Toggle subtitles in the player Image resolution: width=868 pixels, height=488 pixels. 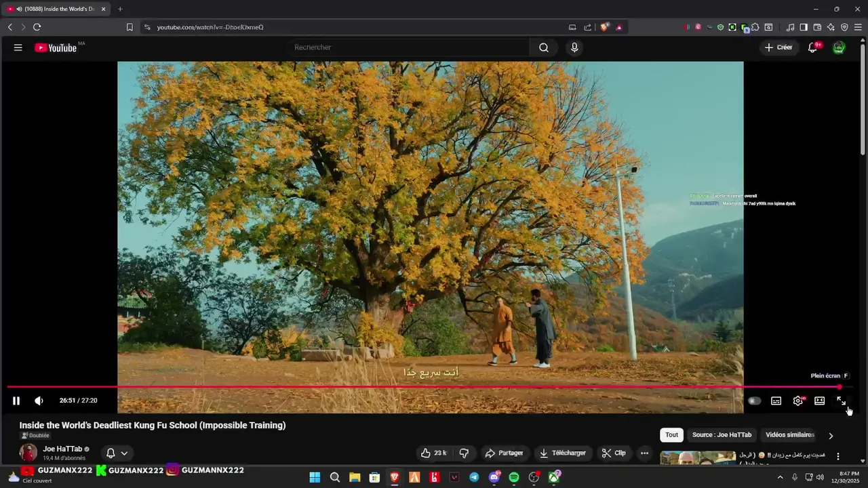pyautogui.click(x=776, y=401)
